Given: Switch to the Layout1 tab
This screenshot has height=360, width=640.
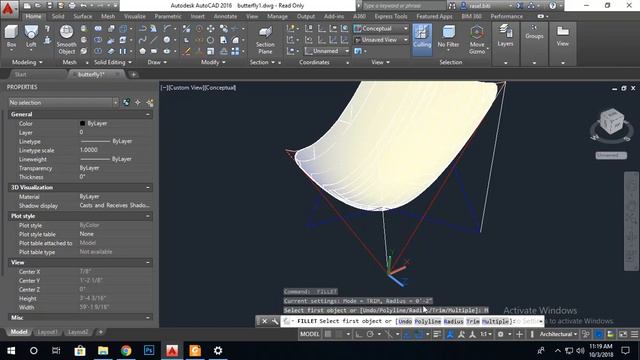Looking at the screenshot, I should click(x=47, y=332).
